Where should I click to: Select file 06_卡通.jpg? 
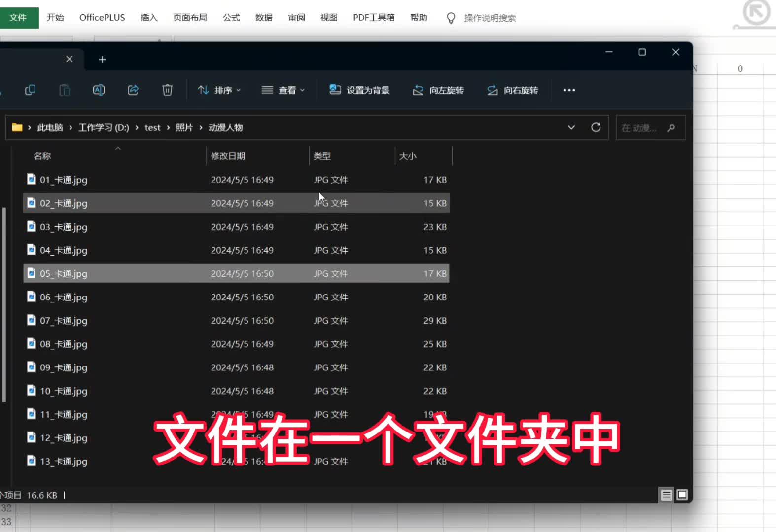point(236,297)
